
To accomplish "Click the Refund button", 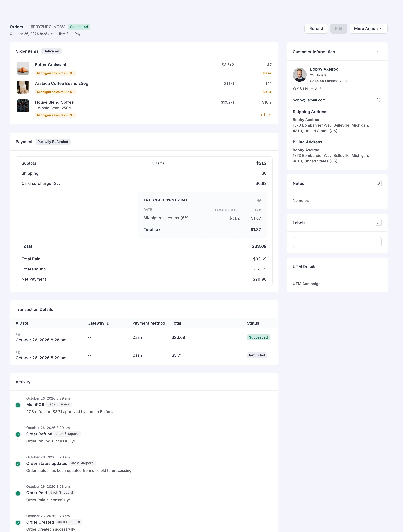I will [316, 29].
